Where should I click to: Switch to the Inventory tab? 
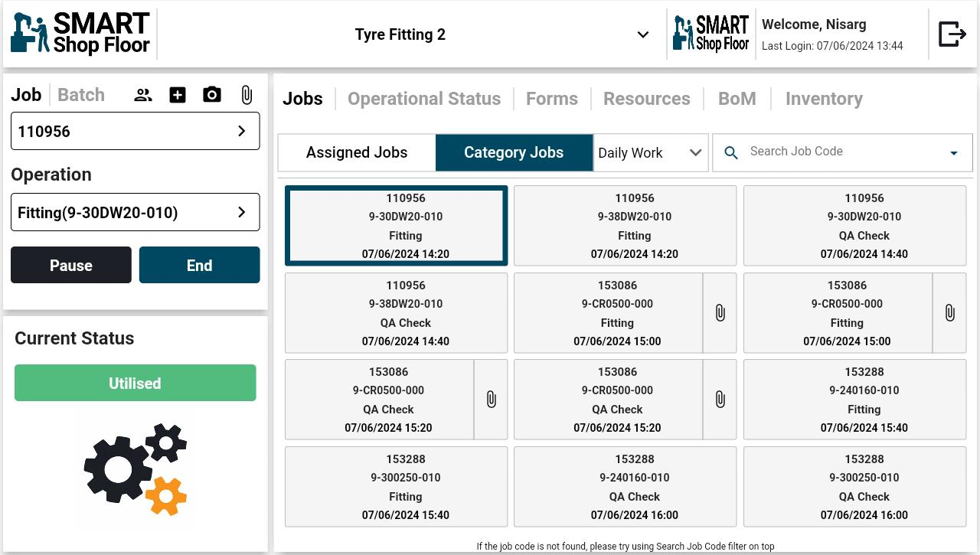coord(824,99)
